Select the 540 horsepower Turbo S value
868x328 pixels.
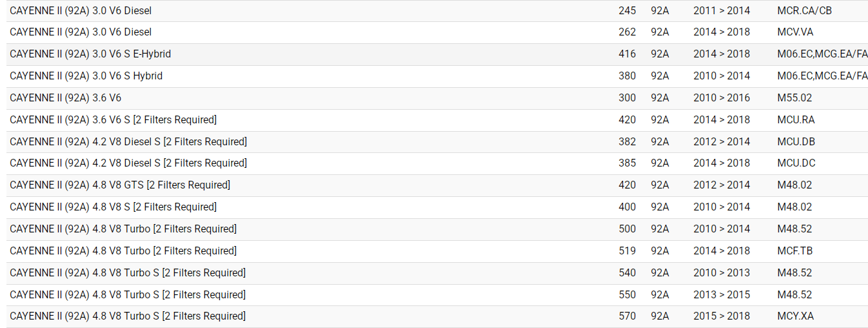click(x=627, y=273)
